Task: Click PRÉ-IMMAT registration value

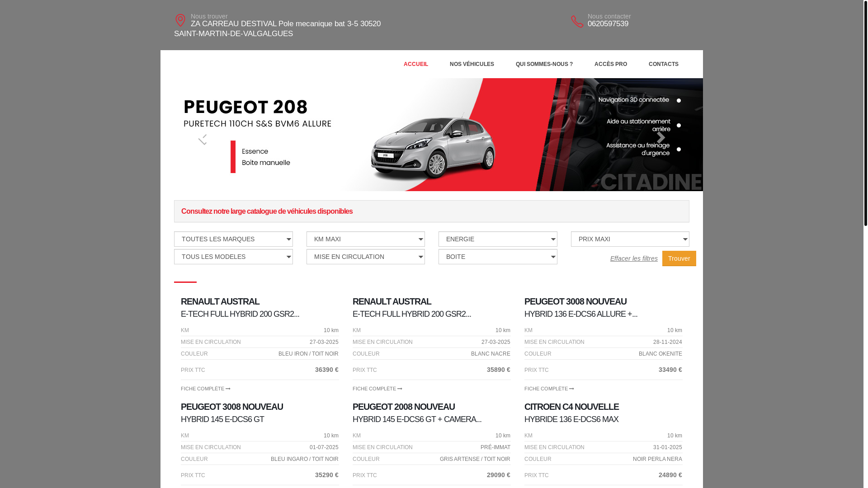Action: click(x=495, y=447)
